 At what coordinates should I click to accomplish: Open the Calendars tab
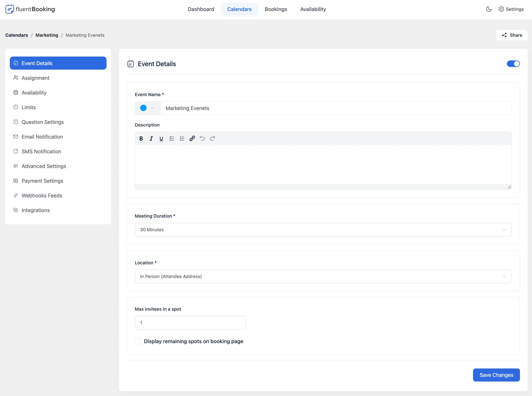click(239, 9)
